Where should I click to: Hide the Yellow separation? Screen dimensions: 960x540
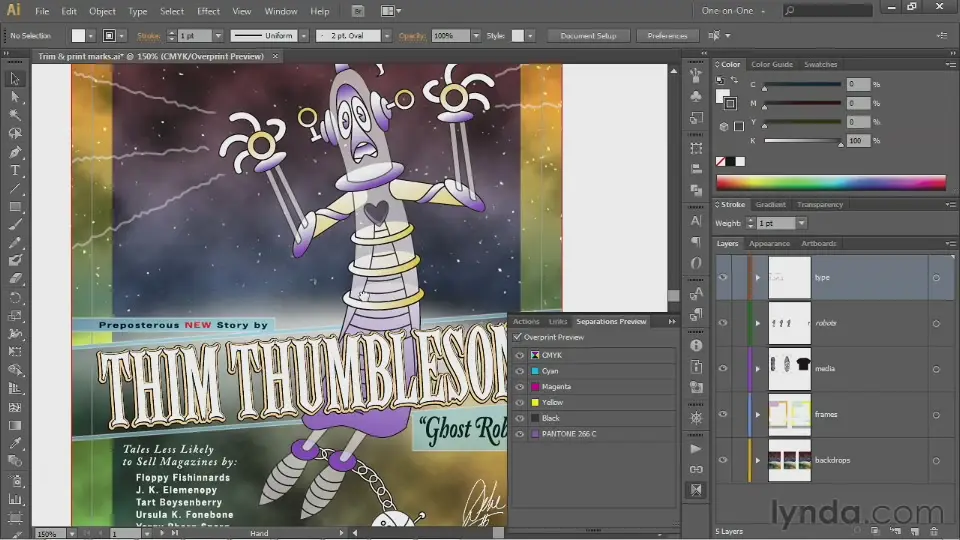click(x=519, y=403)
